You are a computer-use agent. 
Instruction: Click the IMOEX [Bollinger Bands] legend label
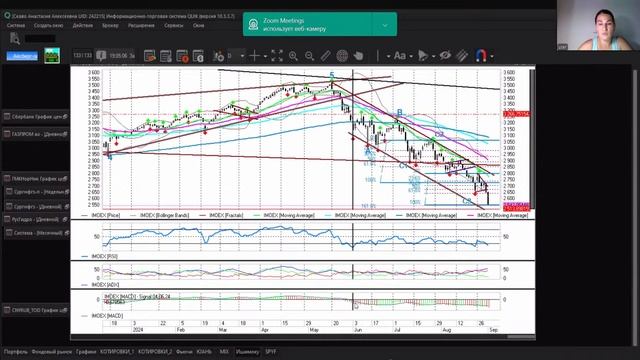(x=164, y=215)
